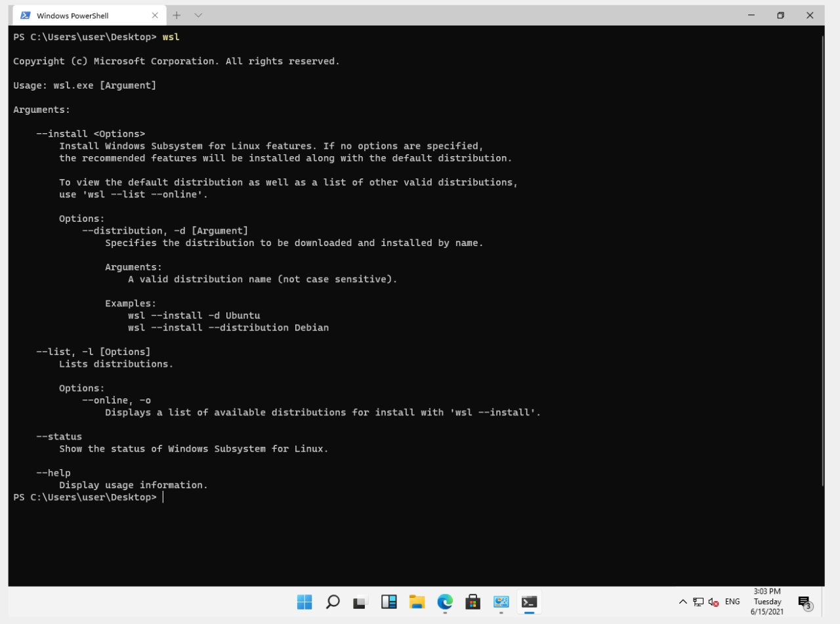Click 'A valid distribution name' line

coord(262,279)
